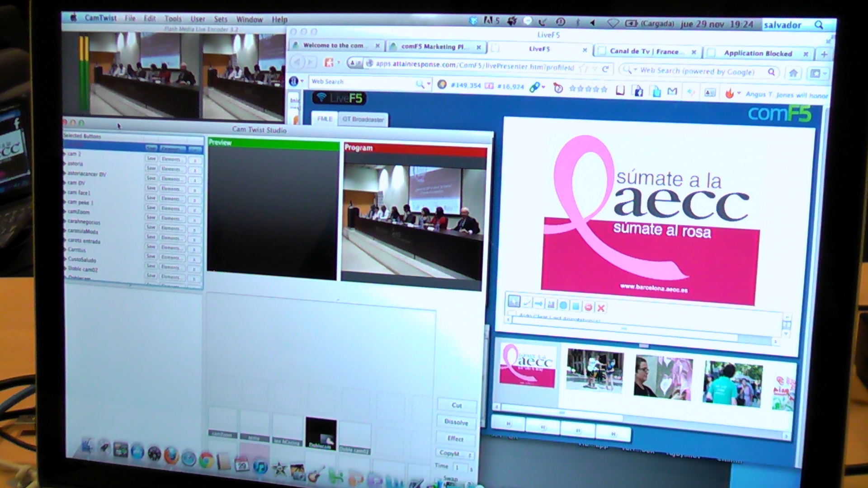Click the Dissolve transition button
This screenshot has width=868, height=488.
coord(456,422)
